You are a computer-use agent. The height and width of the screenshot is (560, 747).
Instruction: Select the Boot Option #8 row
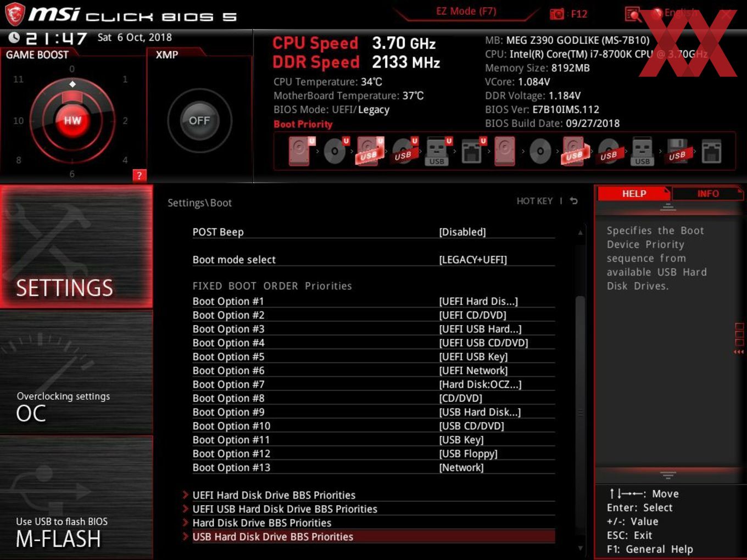374,398
